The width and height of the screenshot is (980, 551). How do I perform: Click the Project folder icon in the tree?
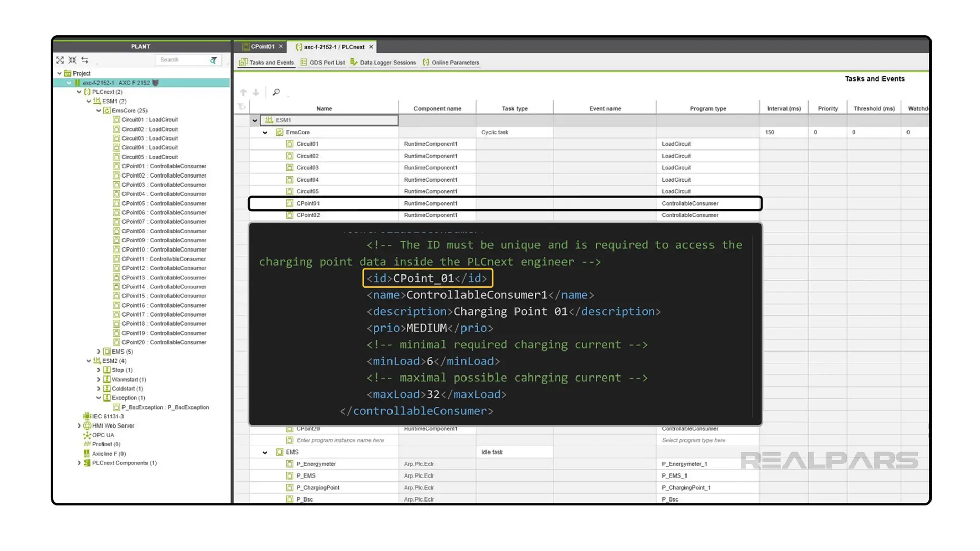coord(68,73)
